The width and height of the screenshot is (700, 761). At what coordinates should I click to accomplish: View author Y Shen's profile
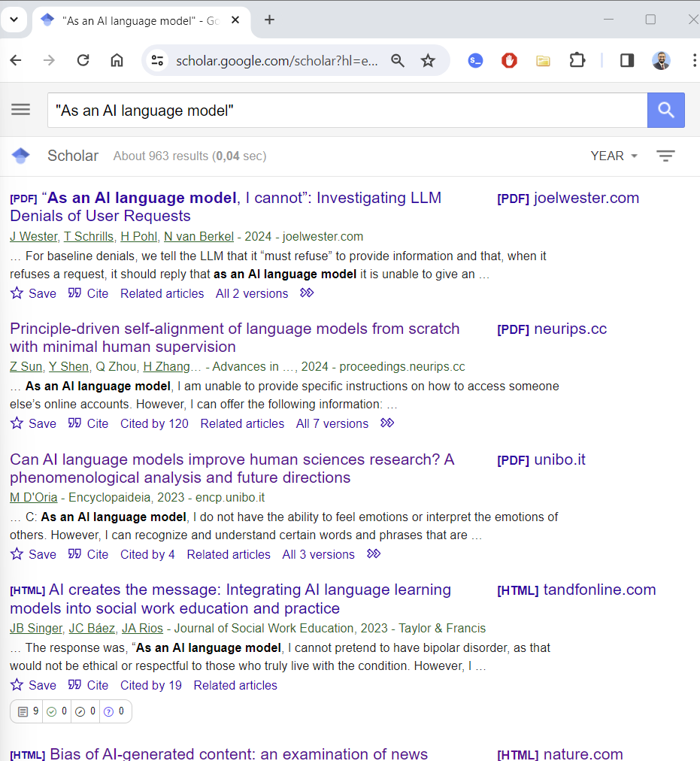pos(68,366)
